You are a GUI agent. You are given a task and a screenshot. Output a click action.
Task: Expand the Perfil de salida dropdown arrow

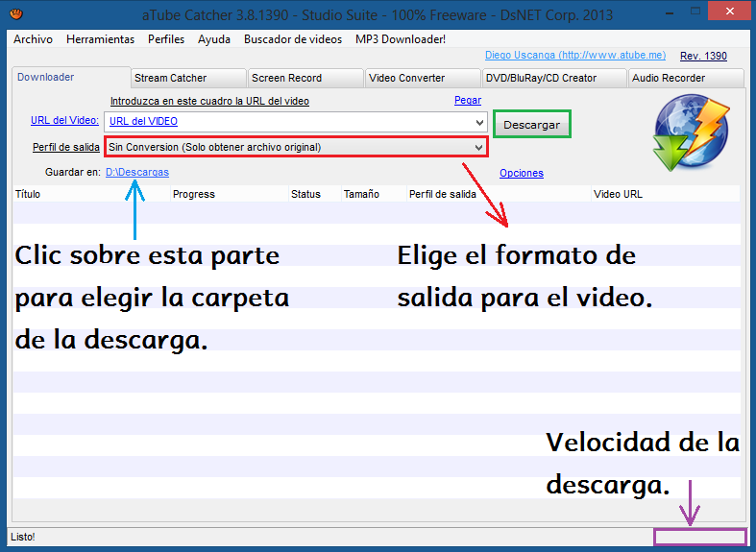click(478, 148)
